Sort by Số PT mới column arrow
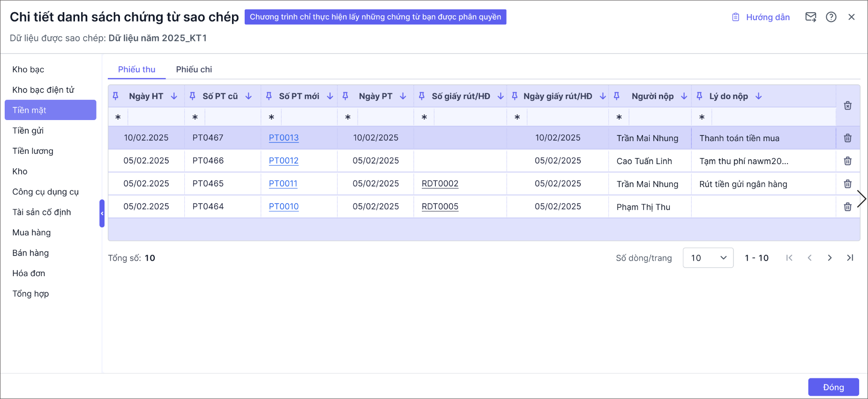 [330, 96]
